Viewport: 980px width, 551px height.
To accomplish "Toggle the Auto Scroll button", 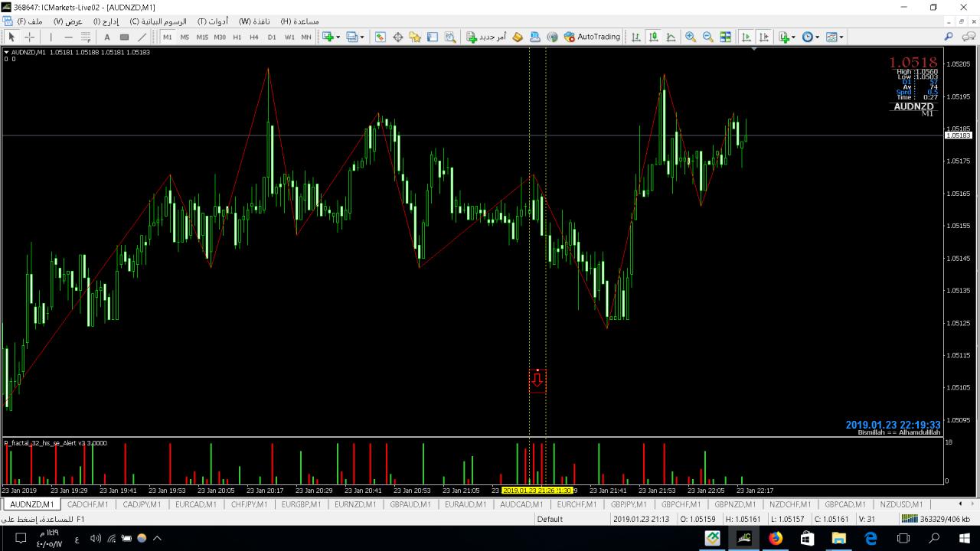I will click(x=746, y=37).
